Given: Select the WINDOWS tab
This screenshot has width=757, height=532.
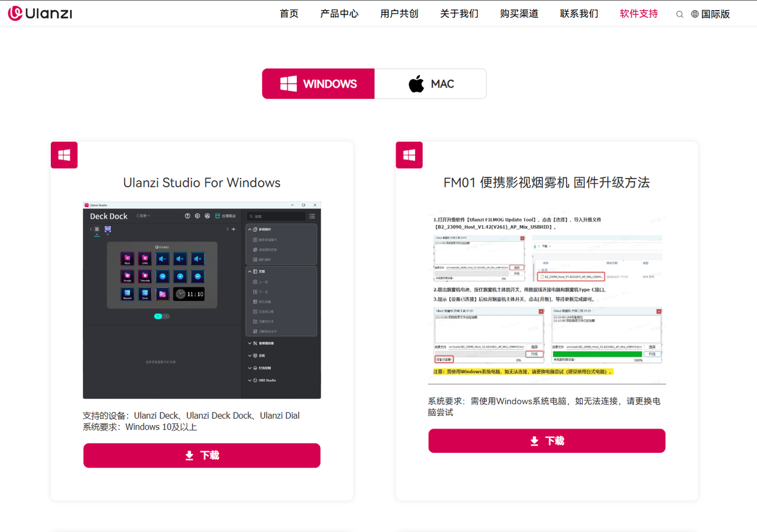Looking at the screenshot, I should pos(318,84).
